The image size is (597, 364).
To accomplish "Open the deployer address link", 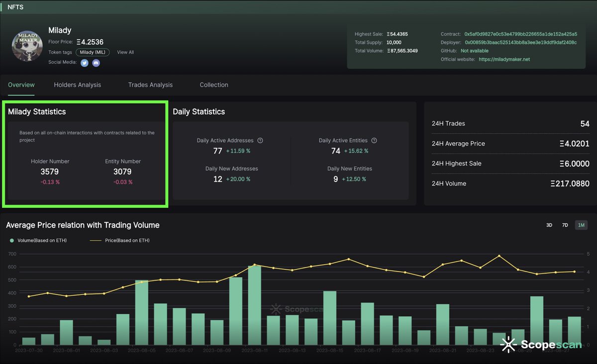I will tap(521, 43).
